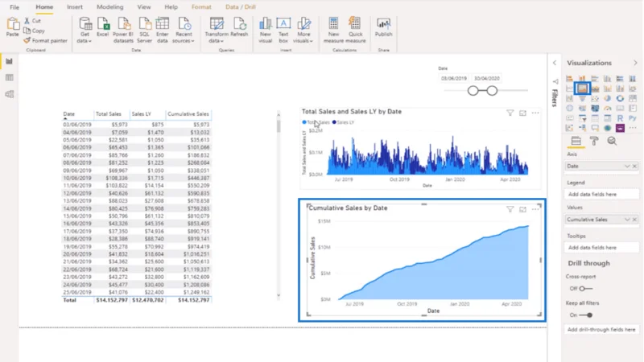The image size is (644, 362).
Task: Select the matrix visual
Action: 608,118
